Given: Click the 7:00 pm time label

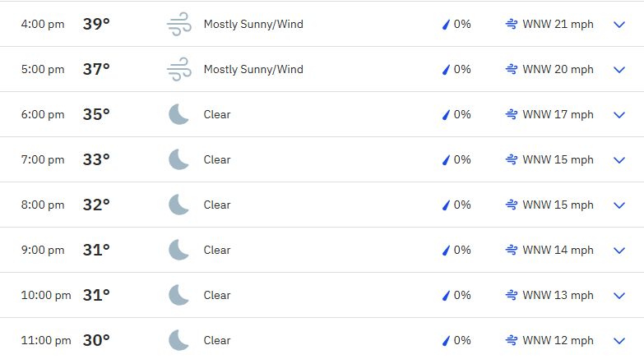Looking at the screenshot, I should [x=43, y=159].
